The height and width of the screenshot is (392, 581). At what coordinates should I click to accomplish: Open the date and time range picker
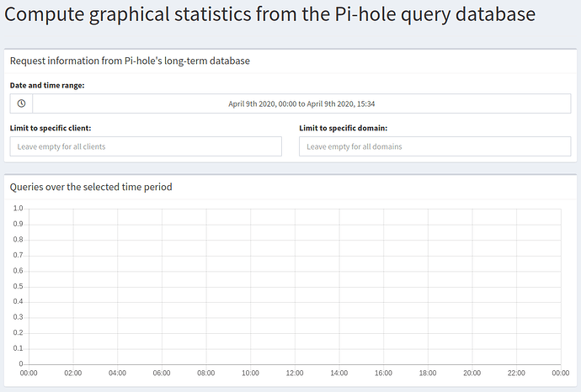coord(301,103)
